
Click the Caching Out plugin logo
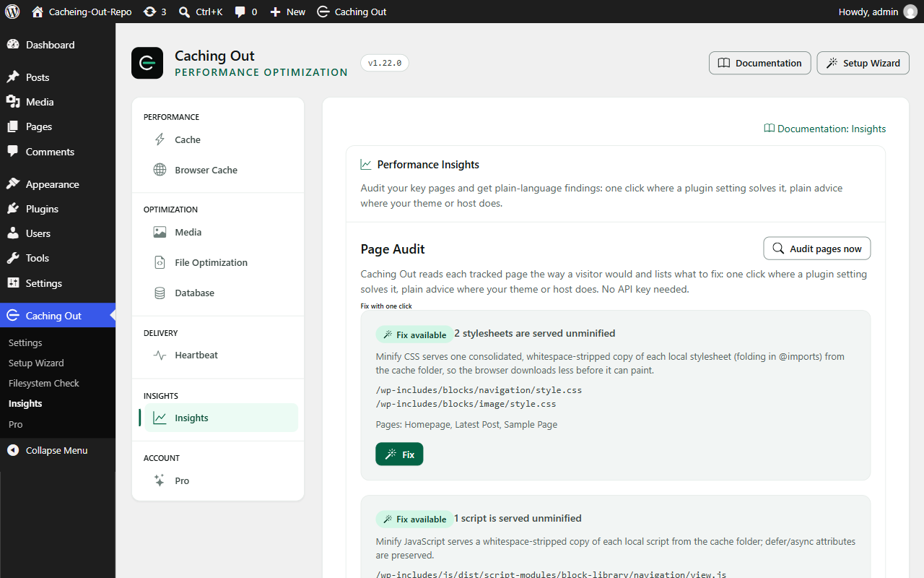coord(147,63)
